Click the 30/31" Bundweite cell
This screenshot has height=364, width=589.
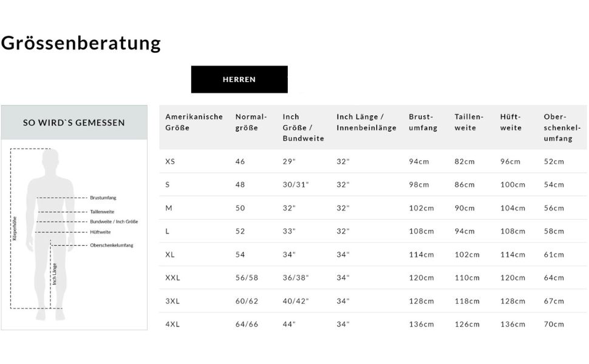coord(296,184)
